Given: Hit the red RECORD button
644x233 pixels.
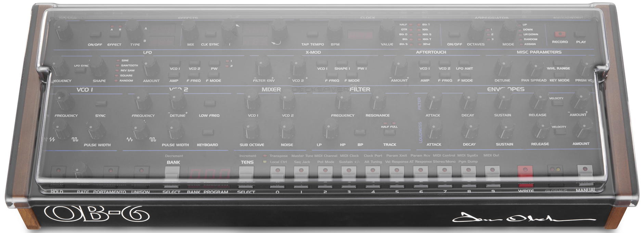Looking at the screenshot, I should click(x=560, y=34).
